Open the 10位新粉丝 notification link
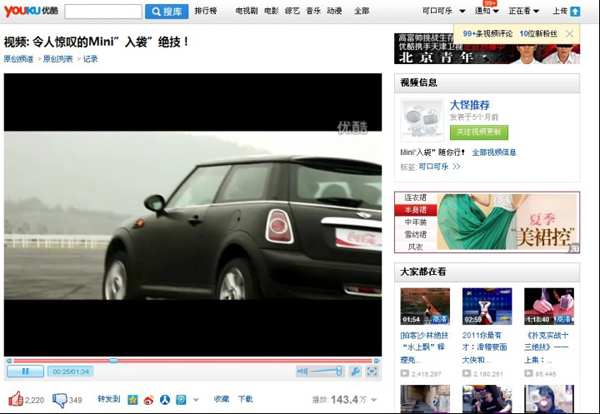The width and height of the screenshot is (600, 414). [538, 34]
